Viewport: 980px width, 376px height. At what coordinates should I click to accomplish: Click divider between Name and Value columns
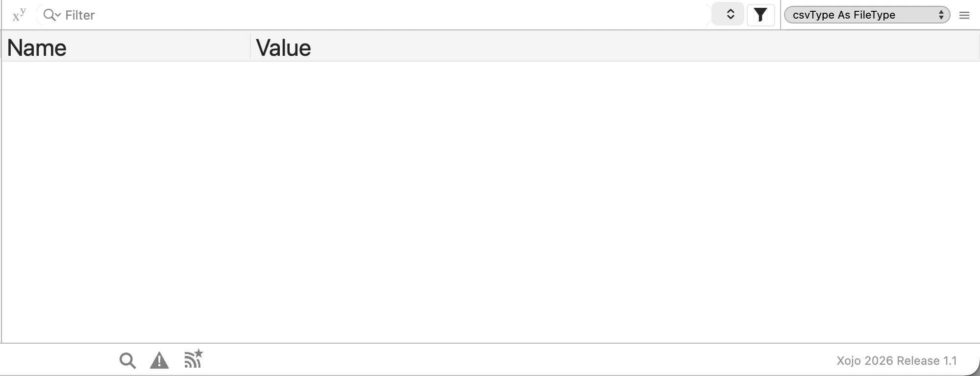(x=250, y=47)
